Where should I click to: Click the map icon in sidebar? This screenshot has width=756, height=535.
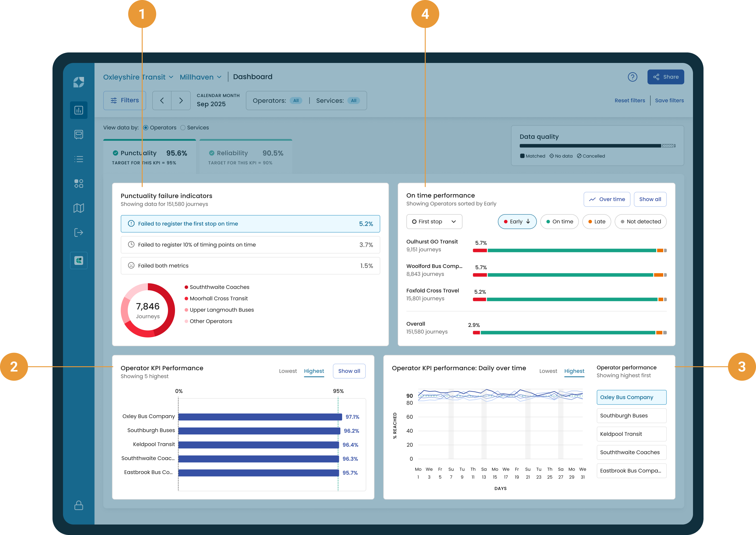tap(78, 208)
